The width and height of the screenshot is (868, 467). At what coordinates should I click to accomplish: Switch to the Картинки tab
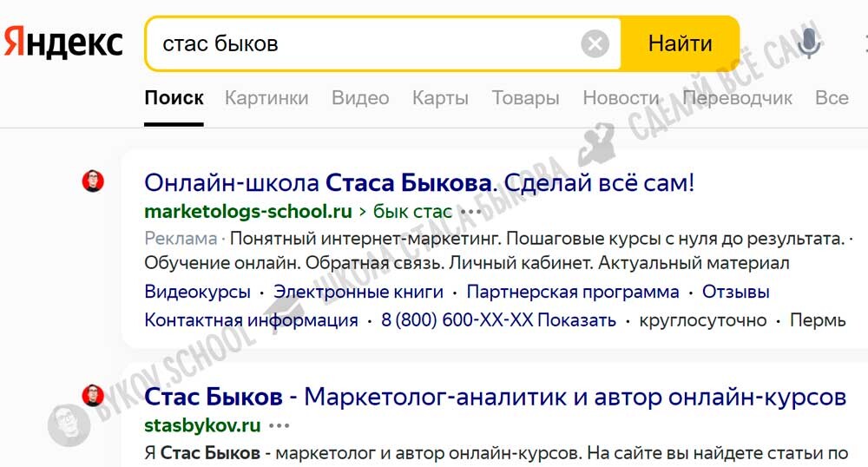point(266,98)
